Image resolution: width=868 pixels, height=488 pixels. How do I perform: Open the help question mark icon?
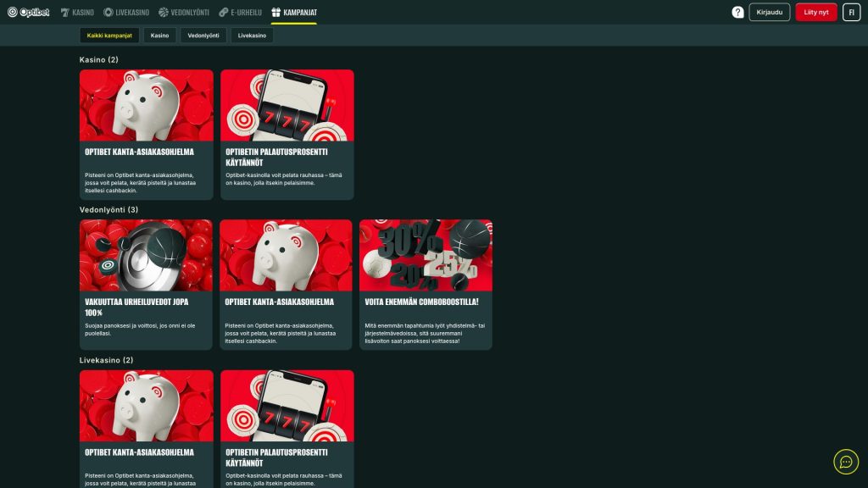(737, 12)
